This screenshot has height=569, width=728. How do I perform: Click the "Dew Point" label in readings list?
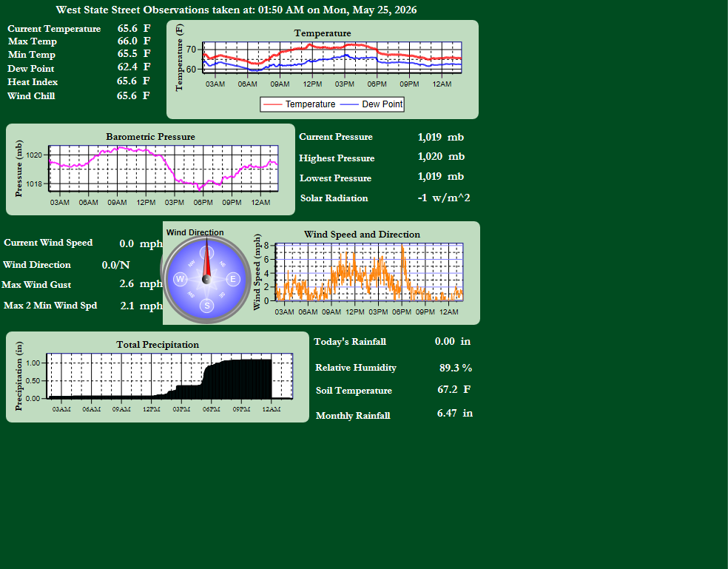[x=31, y=68]
